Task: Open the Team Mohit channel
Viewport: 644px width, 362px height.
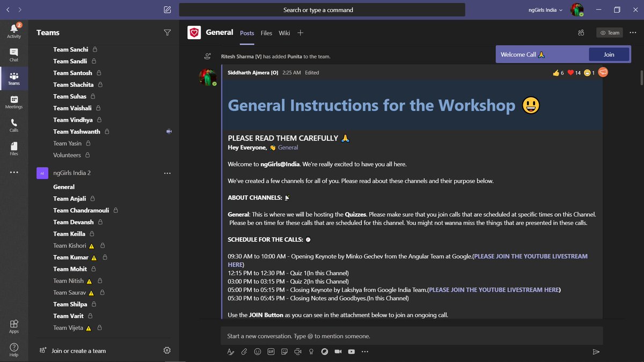Action: click(x=70, y=269)
